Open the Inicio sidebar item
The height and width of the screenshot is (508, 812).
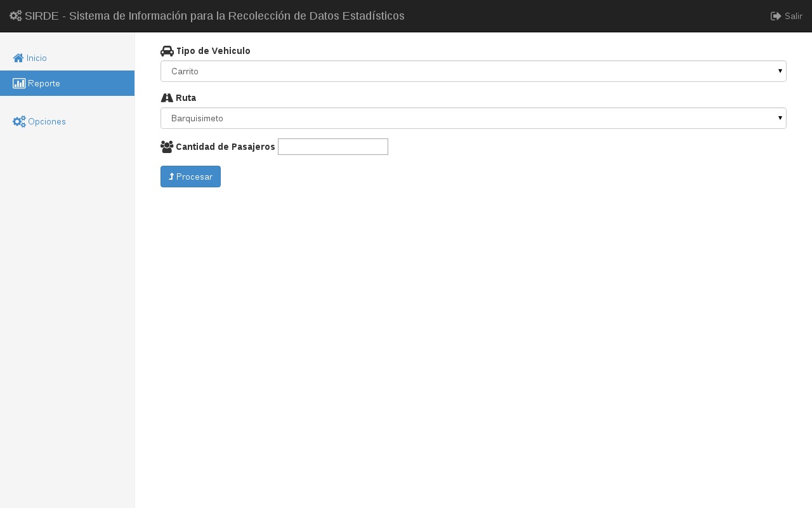[67, 58]
